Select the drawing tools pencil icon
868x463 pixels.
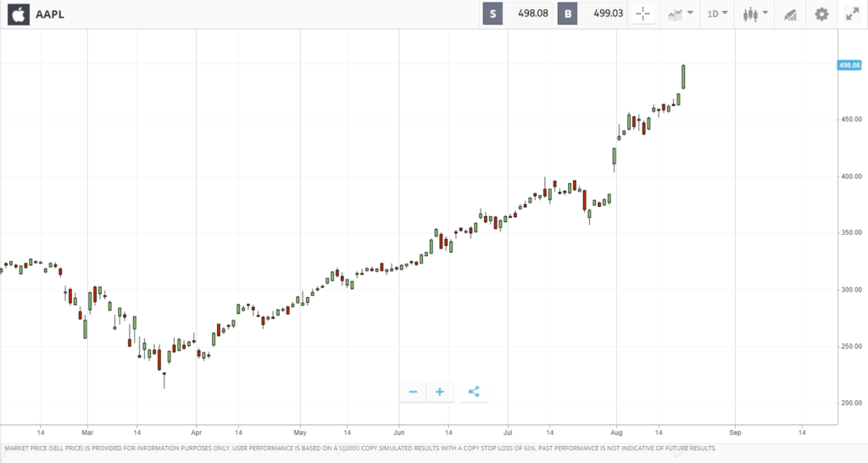click(790, 14)
